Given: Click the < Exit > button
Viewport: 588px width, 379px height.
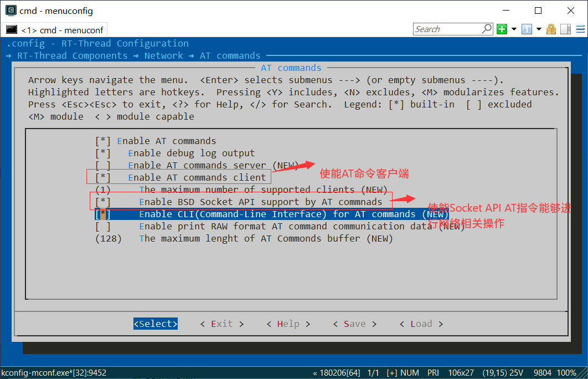Looking at the screenshot, I should (x=222, y=324).
